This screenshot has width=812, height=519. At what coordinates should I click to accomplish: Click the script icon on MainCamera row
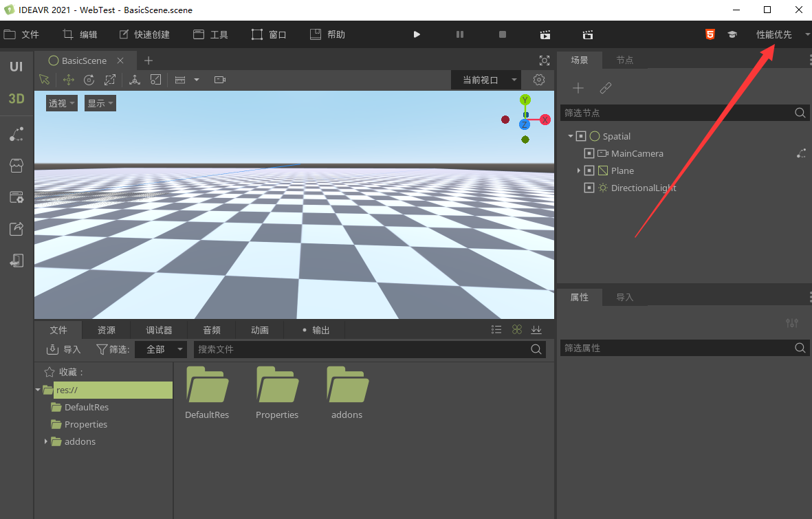801,153
